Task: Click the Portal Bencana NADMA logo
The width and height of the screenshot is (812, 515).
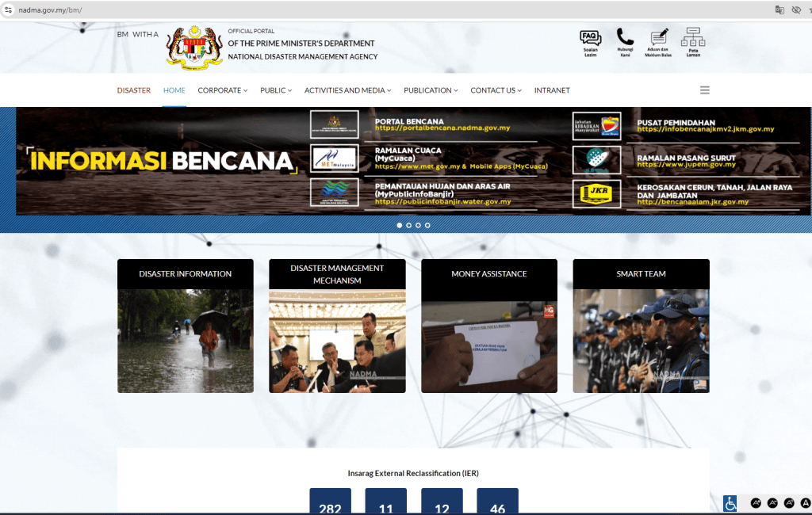Action: pyautogui.click(x=335, y=124)
